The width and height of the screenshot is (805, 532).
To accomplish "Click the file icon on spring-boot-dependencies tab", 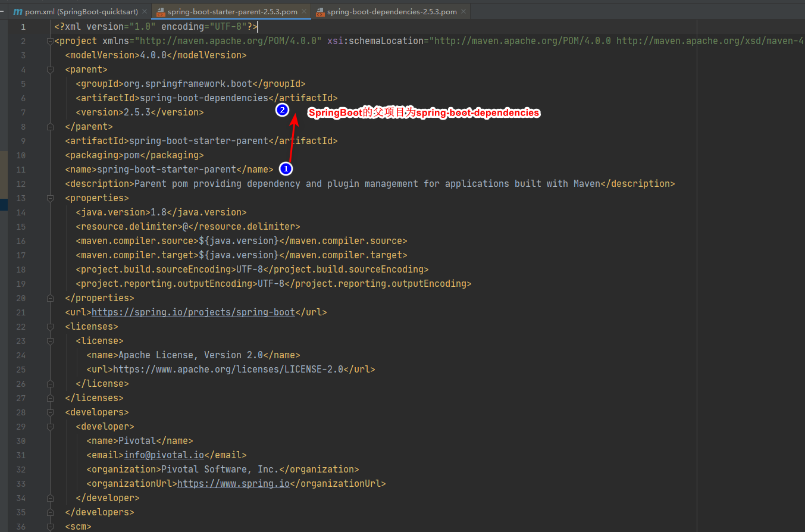I will 320,12.
